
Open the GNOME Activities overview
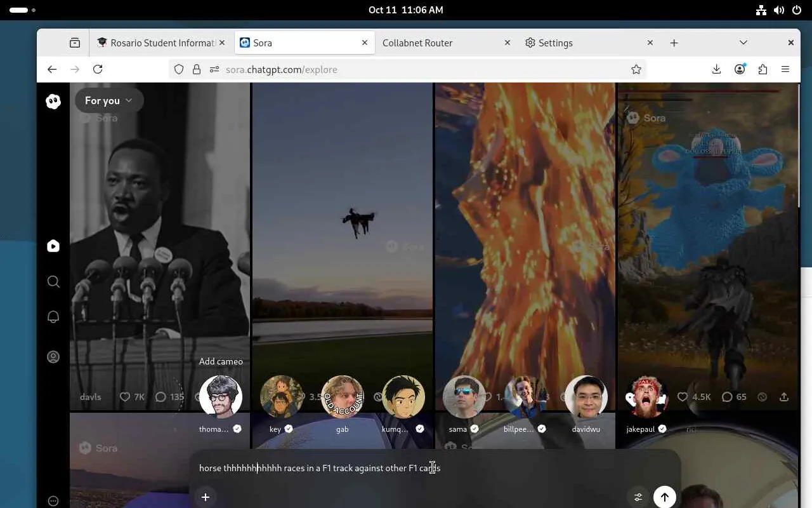click(22, 10)
